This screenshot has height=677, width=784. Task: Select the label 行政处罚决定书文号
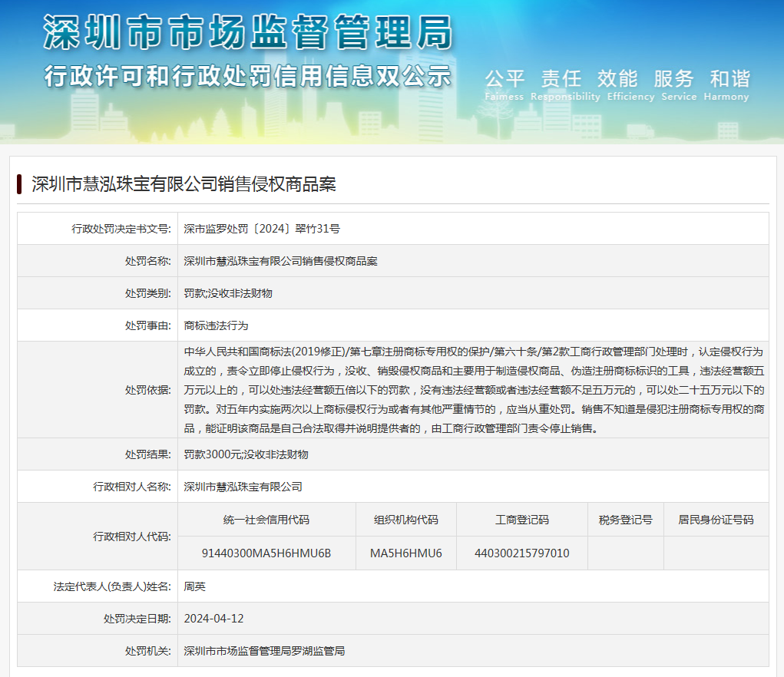pyautogui.click(x=121, y=229)
